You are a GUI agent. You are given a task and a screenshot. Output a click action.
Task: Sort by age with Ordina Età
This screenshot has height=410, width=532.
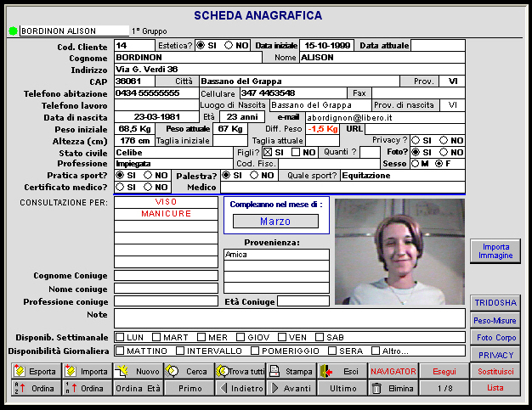pyautogui.click(x=138, y=388)
